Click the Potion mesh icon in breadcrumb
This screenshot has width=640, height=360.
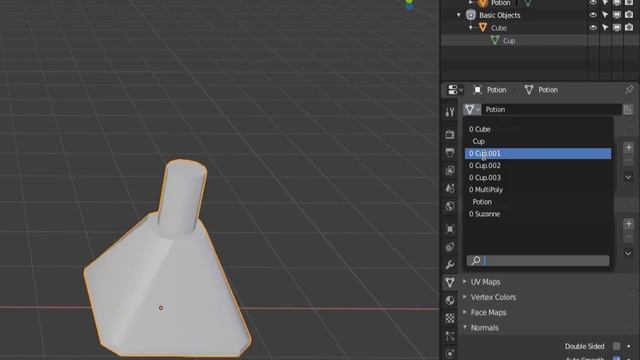529,90
